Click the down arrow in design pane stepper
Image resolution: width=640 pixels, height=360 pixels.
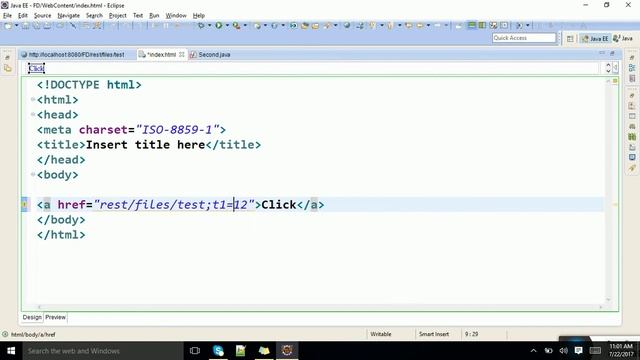point(608,71)
